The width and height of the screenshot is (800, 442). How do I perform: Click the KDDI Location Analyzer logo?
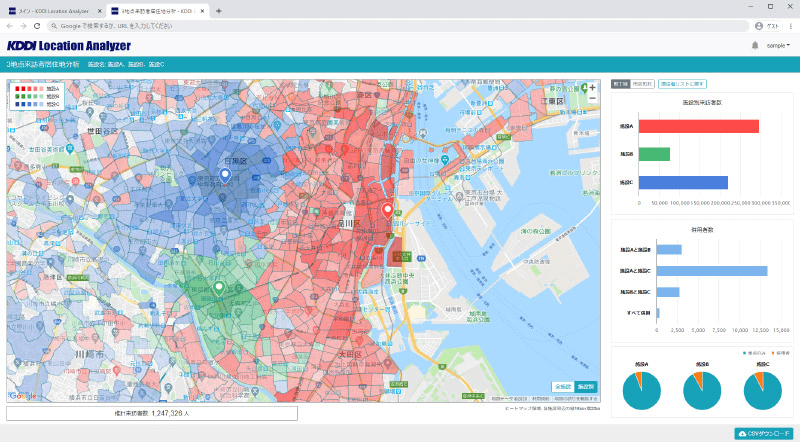tap(69, 45)
